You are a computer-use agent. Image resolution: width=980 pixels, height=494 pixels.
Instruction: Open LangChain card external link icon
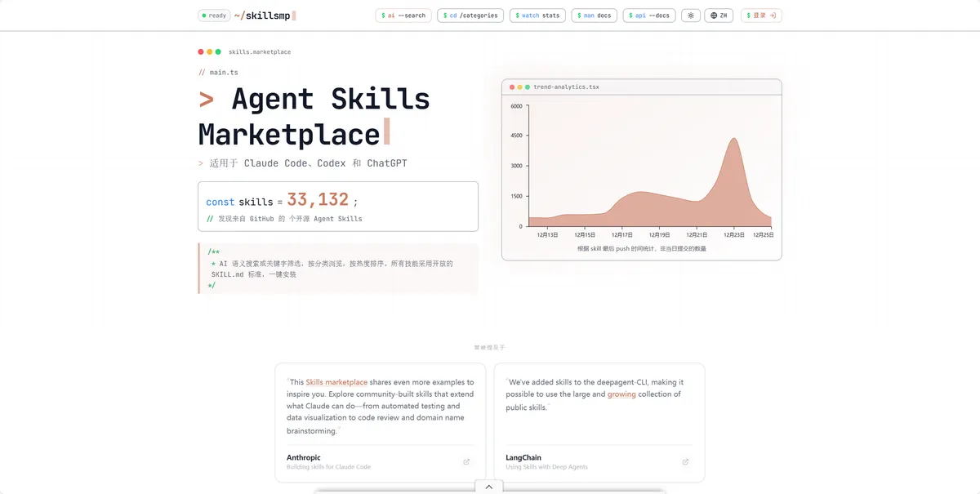pyautogui.click(x=685, y=462)
